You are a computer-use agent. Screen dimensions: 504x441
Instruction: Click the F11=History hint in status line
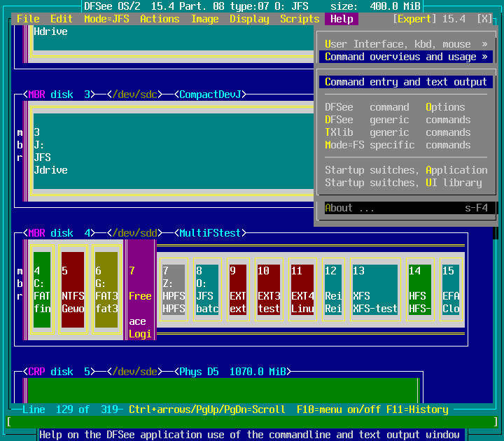[x=417, y=409]
